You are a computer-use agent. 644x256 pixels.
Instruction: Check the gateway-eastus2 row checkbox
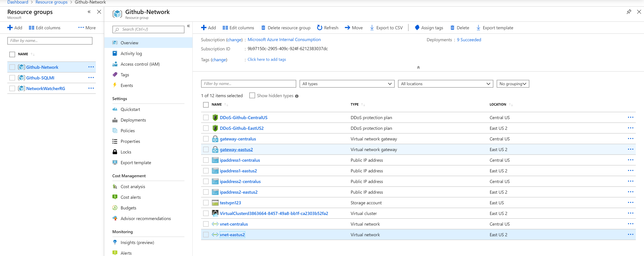pos(206,150)
